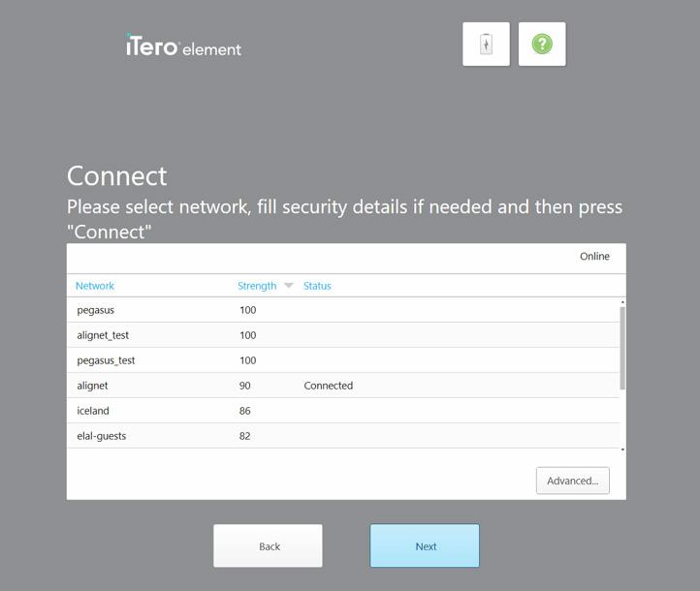Toggle the Strength sort arrow
The width and height of the screenshot is (700, 591).
[x=289, y=286]
